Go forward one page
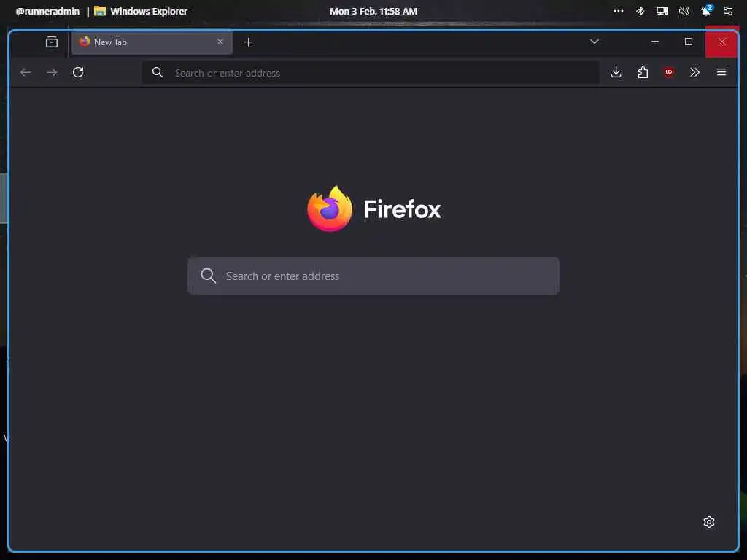The width and height of the screenshot is (747, 560). [52, 72]
